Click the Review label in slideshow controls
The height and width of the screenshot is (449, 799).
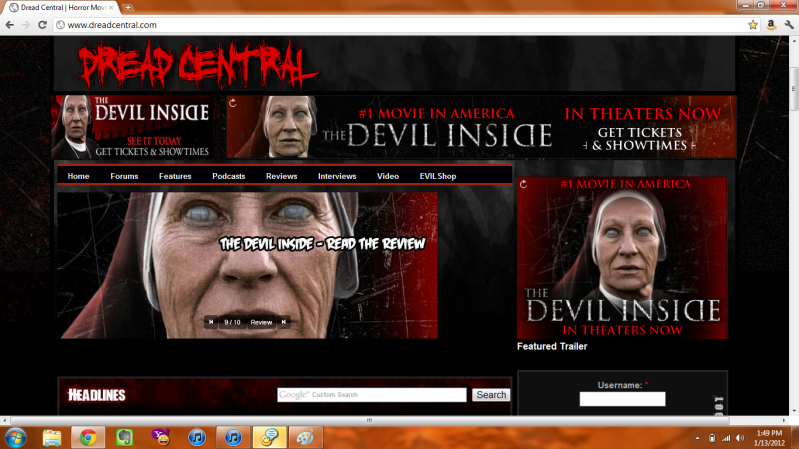261,322
